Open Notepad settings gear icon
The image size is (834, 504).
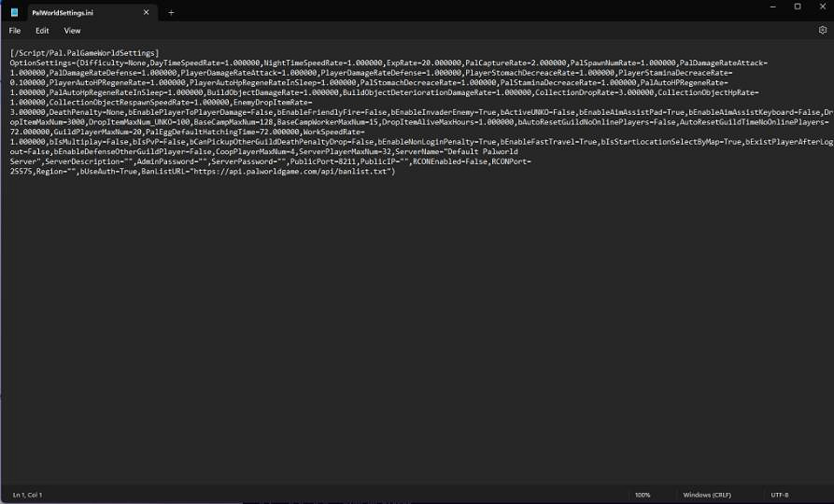click(x=822, y=30)
